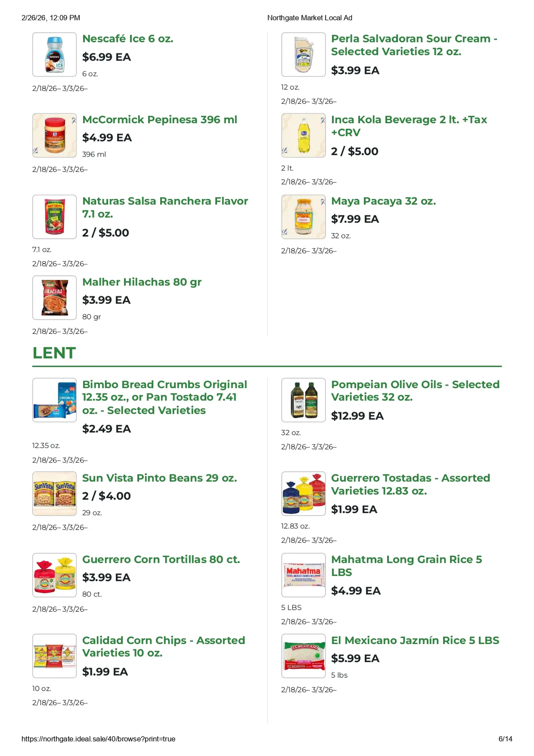Click the Malher Hilachas product picture
Image resolution: width=534 pixels, height=756 pixels.
pyautogui.click(x=55, y=298)
